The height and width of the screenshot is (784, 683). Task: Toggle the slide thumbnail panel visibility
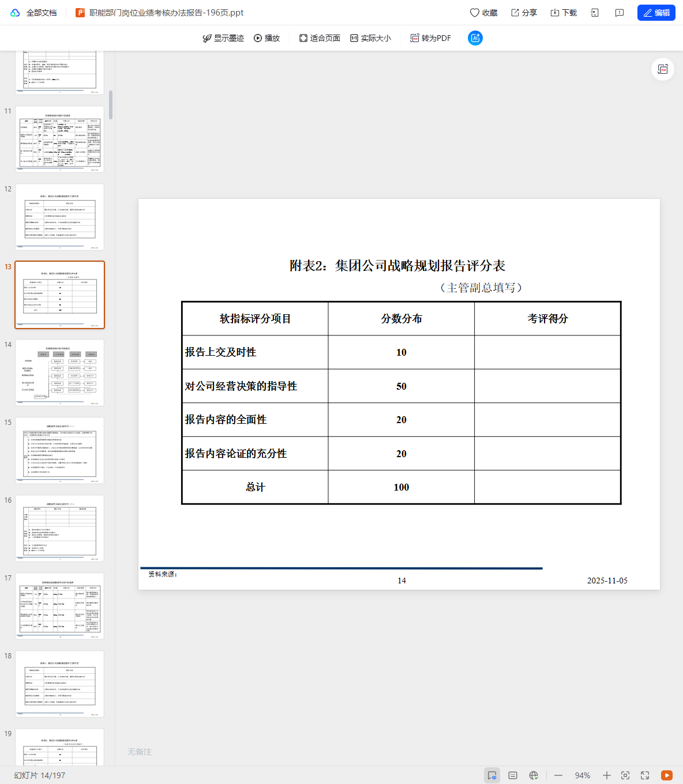tap(491, 775)
